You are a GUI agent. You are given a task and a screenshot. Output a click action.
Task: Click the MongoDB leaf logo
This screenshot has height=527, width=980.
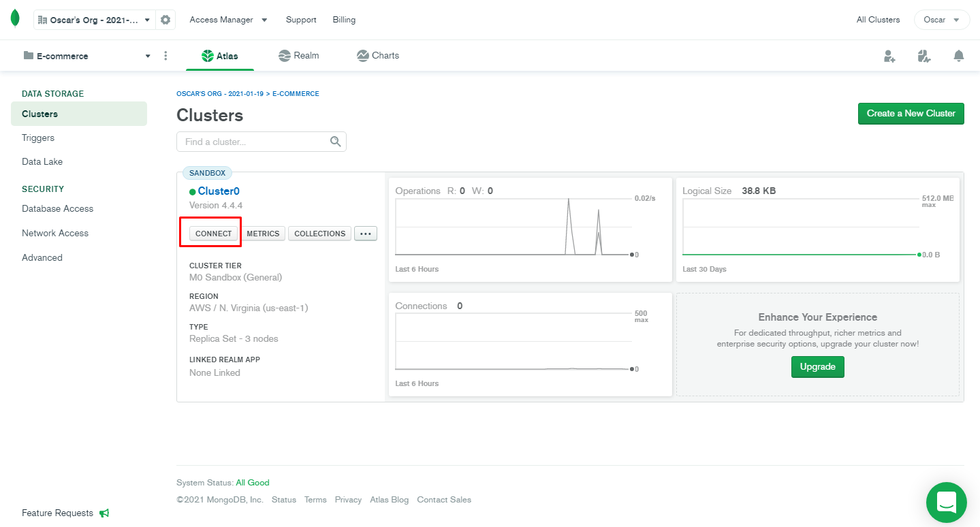tap(15, 19)
